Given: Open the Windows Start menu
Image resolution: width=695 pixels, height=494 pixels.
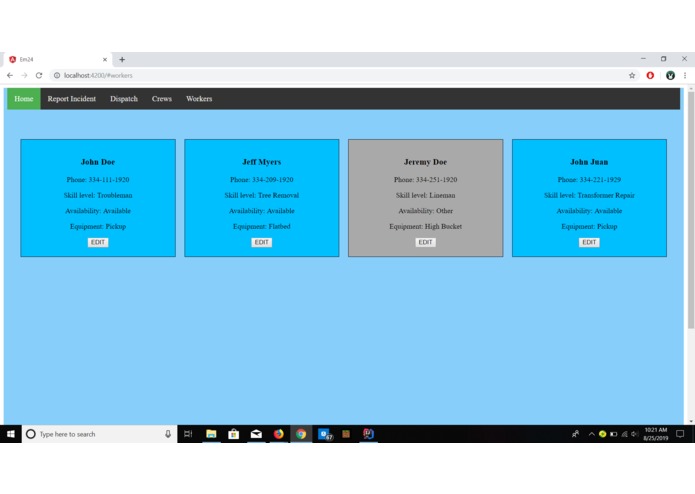Looking at the screenshot, I should [11, 434].
